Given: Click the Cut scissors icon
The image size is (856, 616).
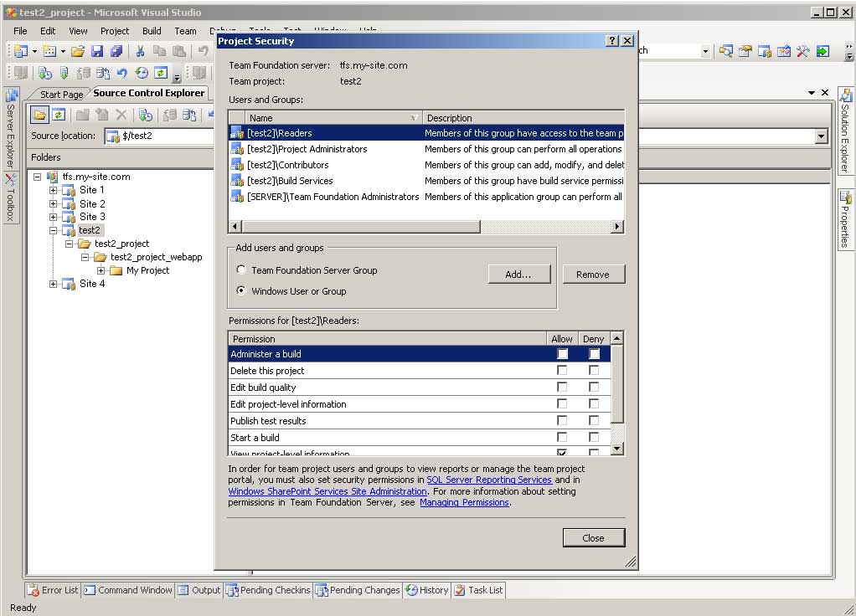Looking at the screenshot, I should 141,51.
